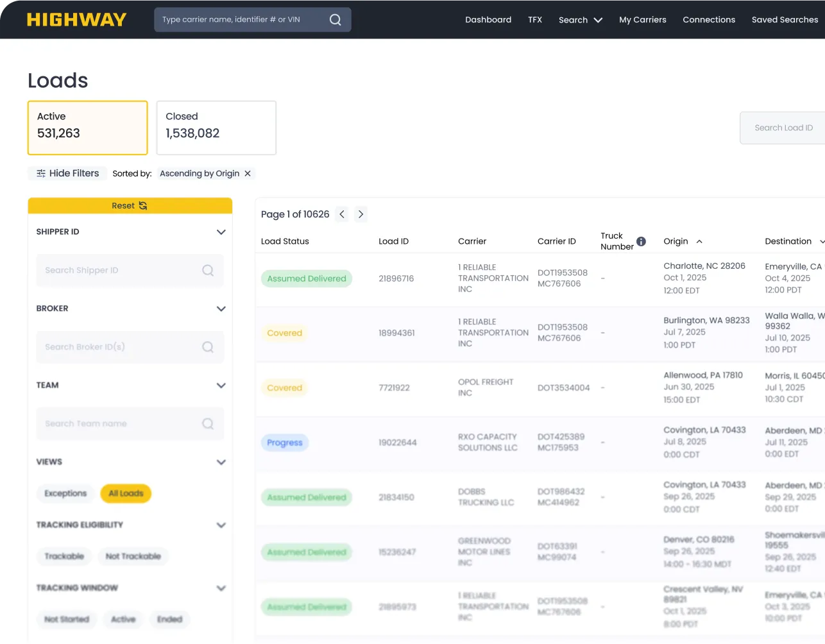This screenshot has height=644, width=825.
Task: Click load ID 21896716
Action: pos(396,278)
